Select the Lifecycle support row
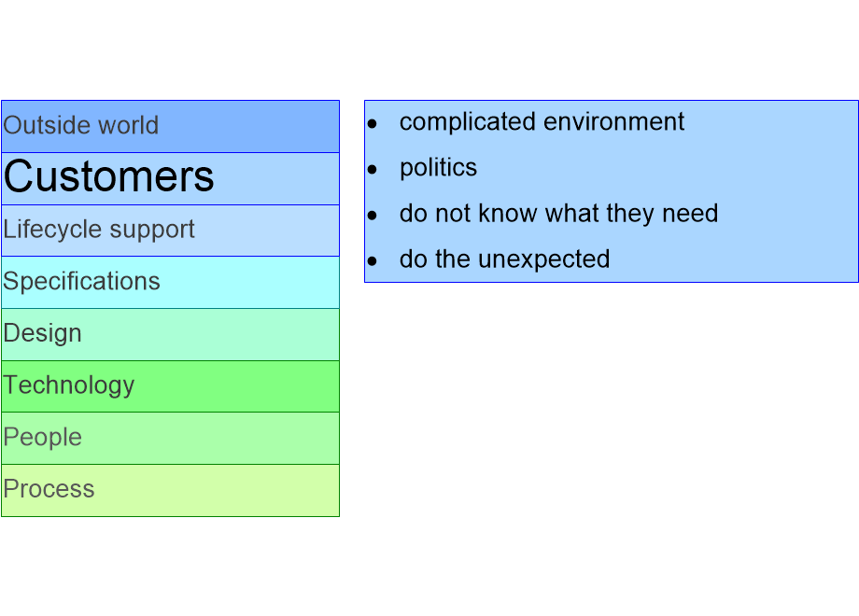The image size is (859, 616). click(170, 231)
